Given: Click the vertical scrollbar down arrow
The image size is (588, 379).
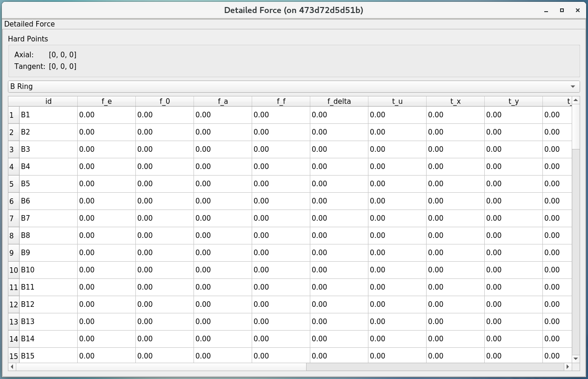Looking at the screenshot, I should [x=576, y=359].
